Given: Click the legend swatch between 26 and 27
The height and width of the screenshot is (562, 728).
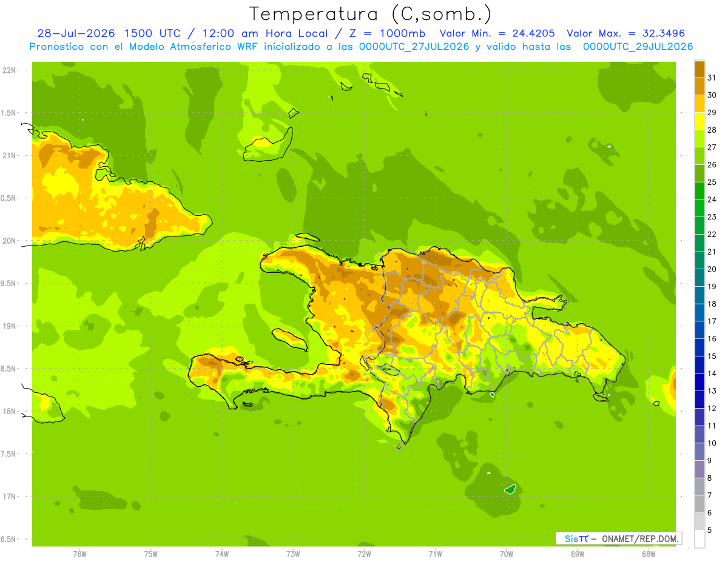Looking at the screenshot, I should point(700,156).
